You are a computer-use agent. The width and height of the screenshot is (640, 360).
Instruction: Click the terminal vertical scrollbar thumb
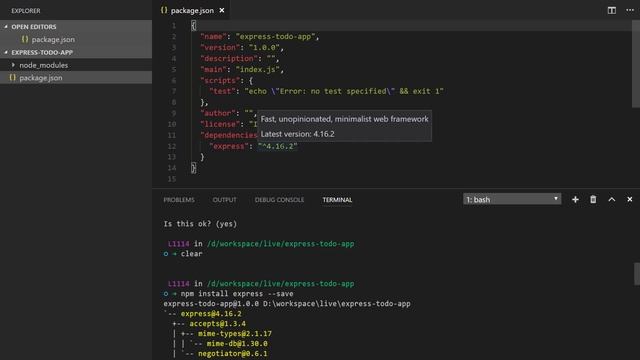[637, 273]
